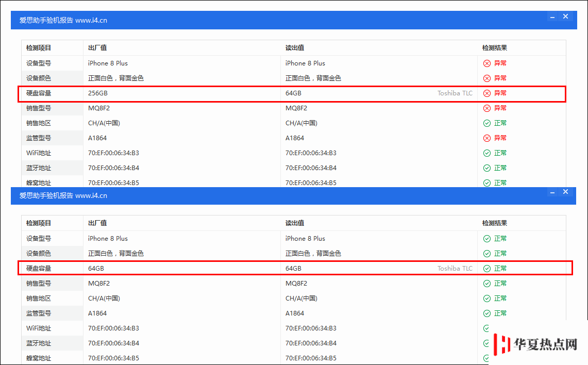Click normal check icon in upper report's 蜂窝地址 row
Image resolution: width=588 pixels, height=365 pixels.
pyautogui.click(x=487, y=183)
